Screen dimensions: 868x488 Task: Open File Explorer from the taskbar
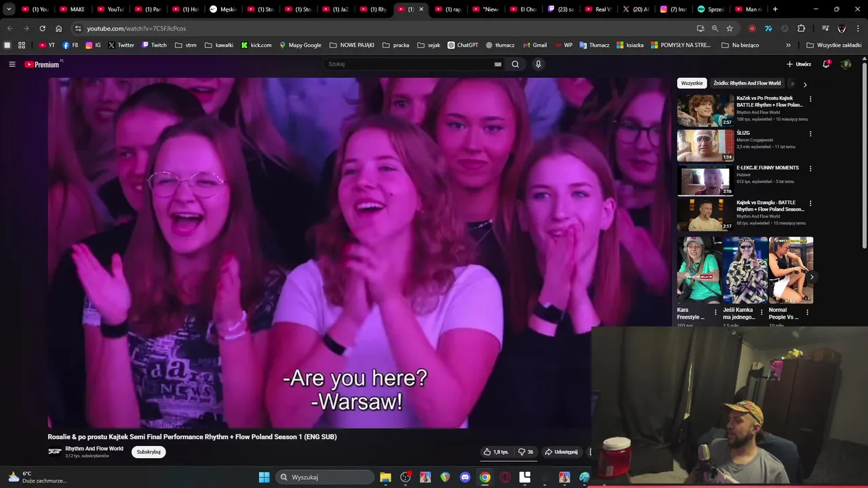pyautogui.click(x=385, y=477)
